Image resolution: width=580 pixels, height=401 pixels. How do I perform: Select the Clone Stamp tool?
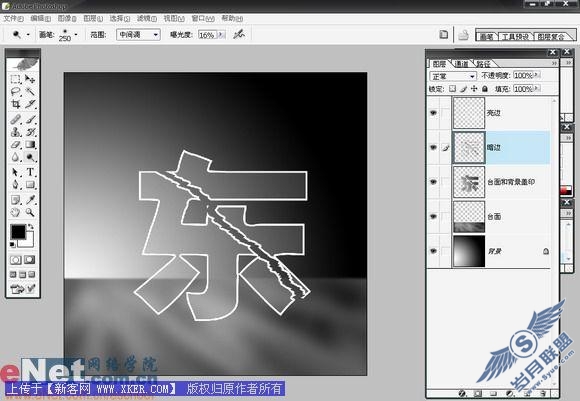[x=16, y=132]
